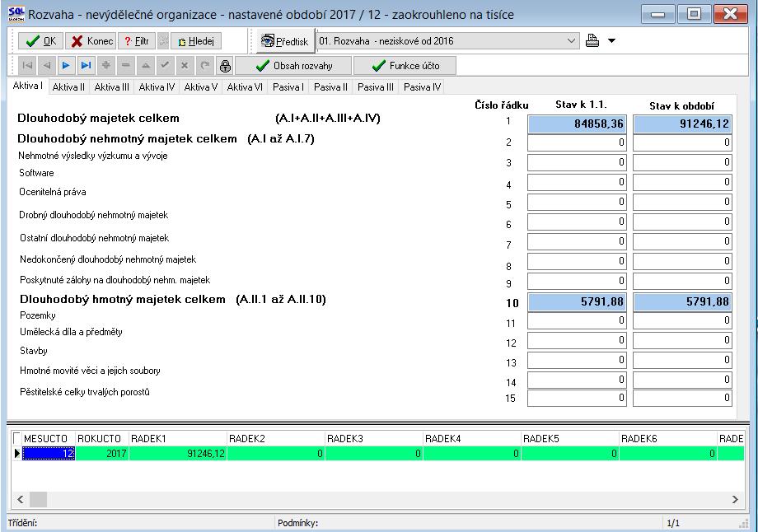Image resolution: width=758 pixels, height=532 pixels.
Task: Click the 1/1 record counter in status bar
Action: pyautogui.click(x=673, y=523)
